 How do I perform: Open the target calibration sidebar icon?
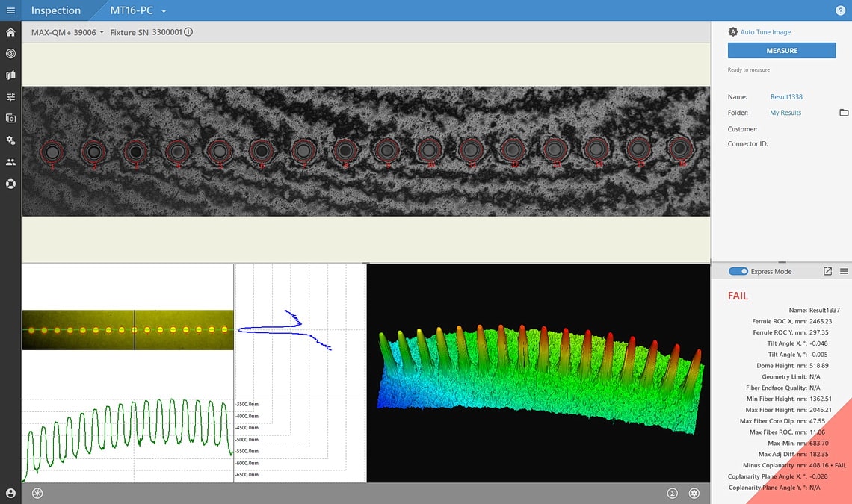pos(10,53)
